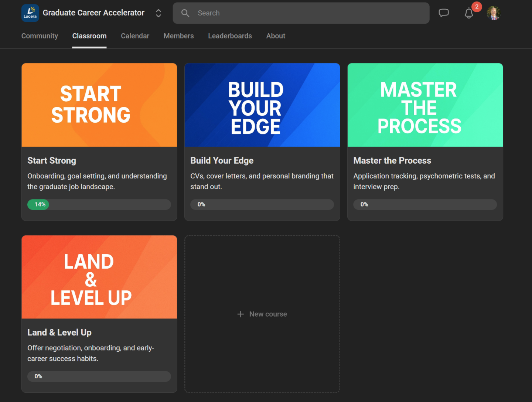The height and width of the screenshot is (402, 532).
Task: Switch to the Community tab
Action: click(x=40, y=36)
